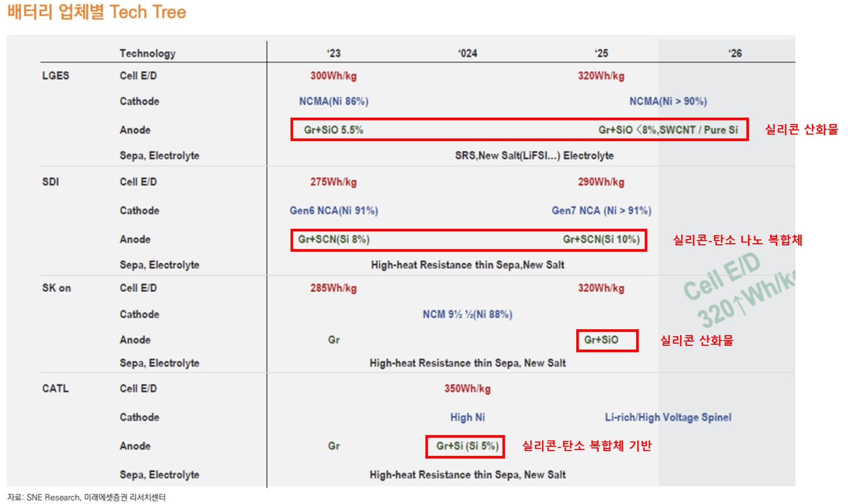
Task: Click 'Anode' in the SK on section
Action: pyautogui.click(x=135, y=340)
